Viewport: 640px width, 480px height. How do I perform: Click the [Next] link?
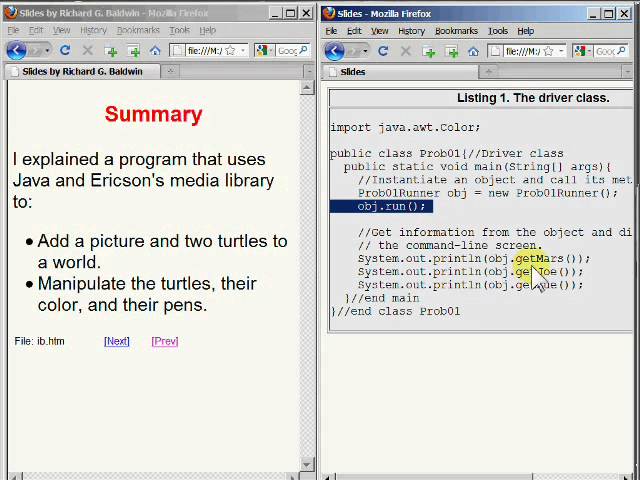[117, 341]
